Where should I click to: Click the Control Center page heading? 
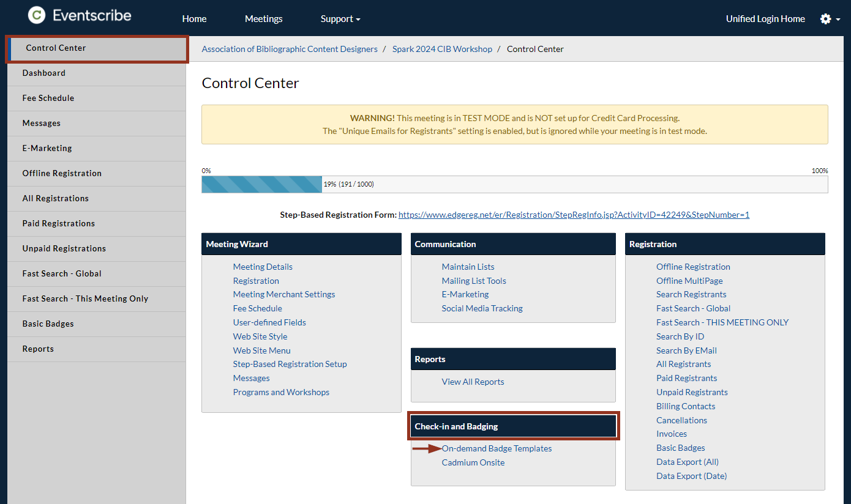click(250, 83)
